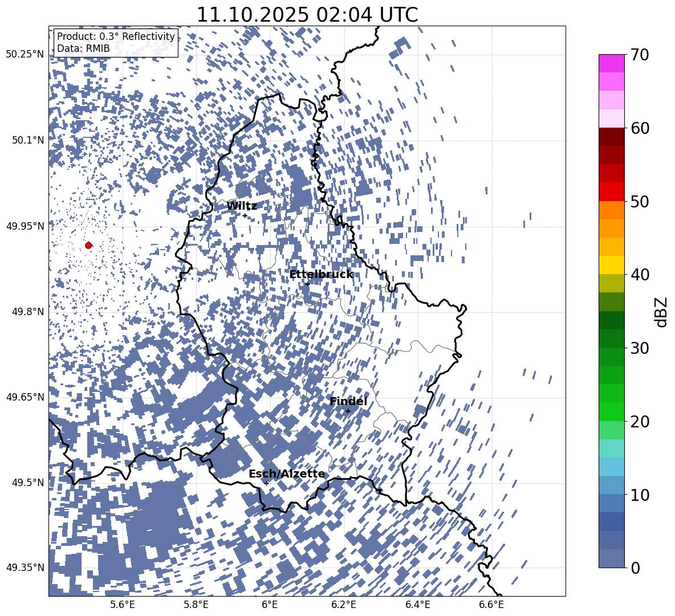675x616 pixels.
Task: Click the Data: RMIB text
Action: pos(83,48)
